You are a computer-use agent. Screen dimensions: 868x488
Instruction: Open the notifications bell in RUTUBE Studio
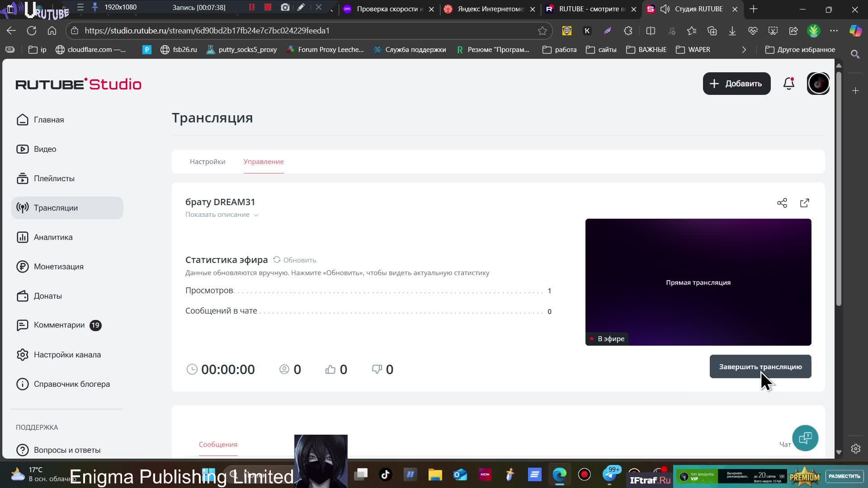tap(788, 84)
